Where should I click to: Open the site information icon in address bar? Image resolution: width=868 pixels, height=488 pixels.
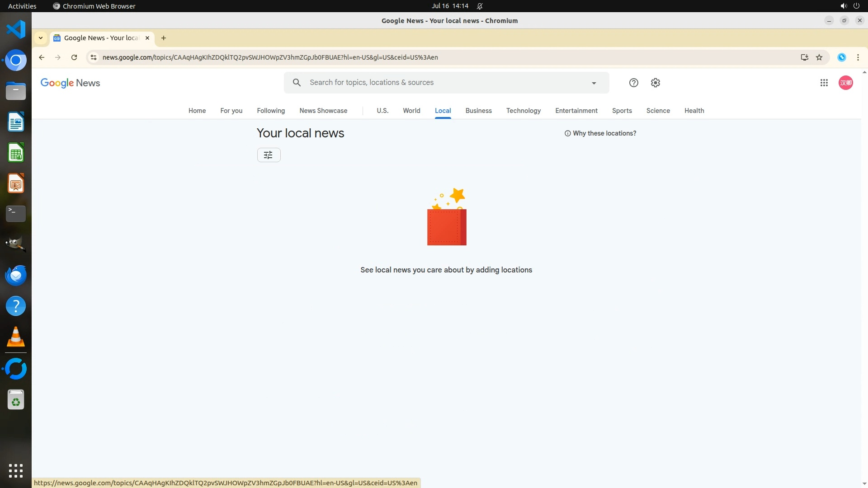click(x=94, y=57)
